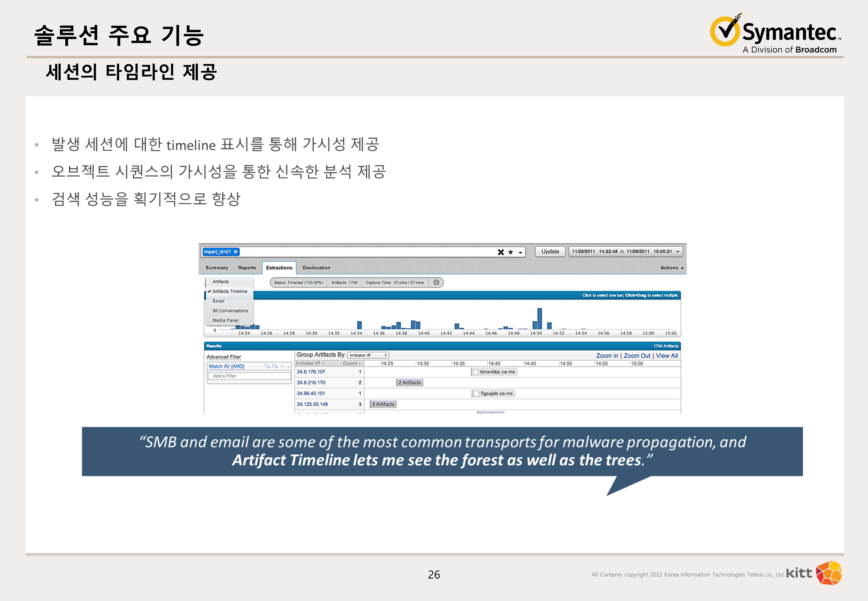Clear the search bar with the X icon

point(501,252)
